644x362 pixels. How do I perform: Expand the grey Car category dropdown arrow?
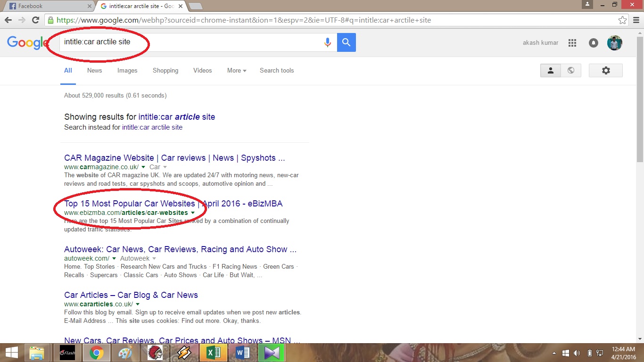point(165,167)
